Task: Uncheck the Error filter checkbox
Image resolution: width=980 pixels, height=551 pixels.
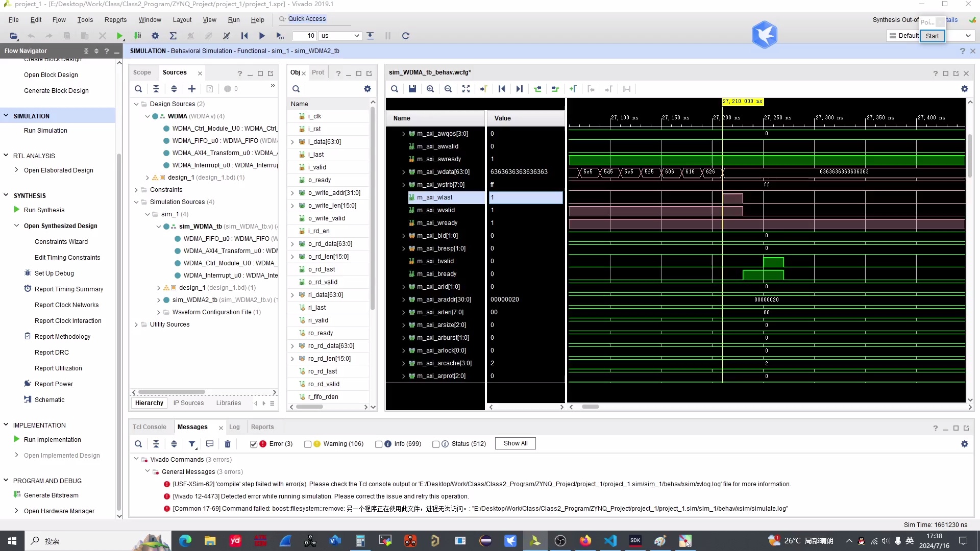Action: tap(254, 444)
